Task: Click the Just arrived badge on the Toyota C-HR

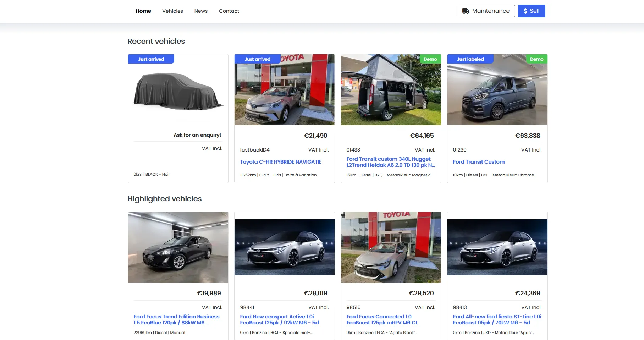Action: click(258, 59)
